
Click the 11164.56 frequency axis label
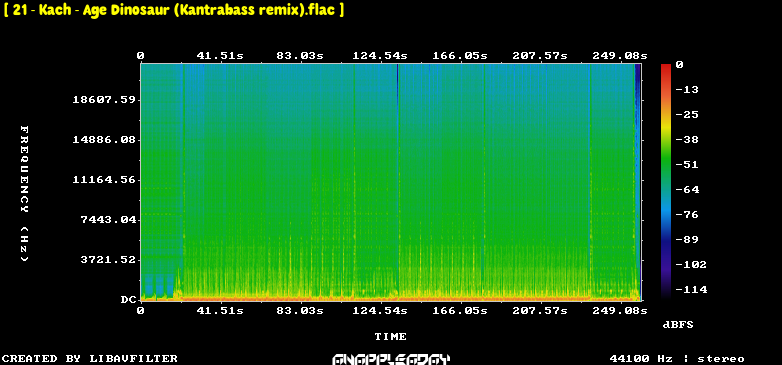coord(104,180)
